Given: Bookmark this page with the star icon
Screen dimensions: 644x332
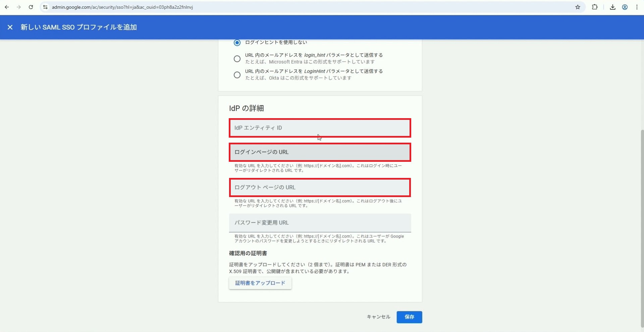Looking at the screenshot, I should [578, 7].
